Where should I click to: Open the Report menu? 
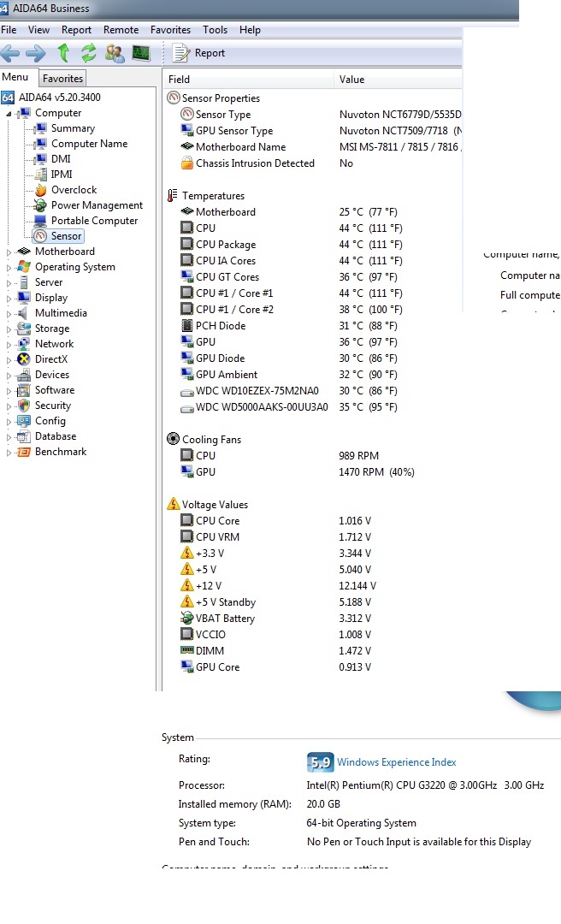point(77,29)
